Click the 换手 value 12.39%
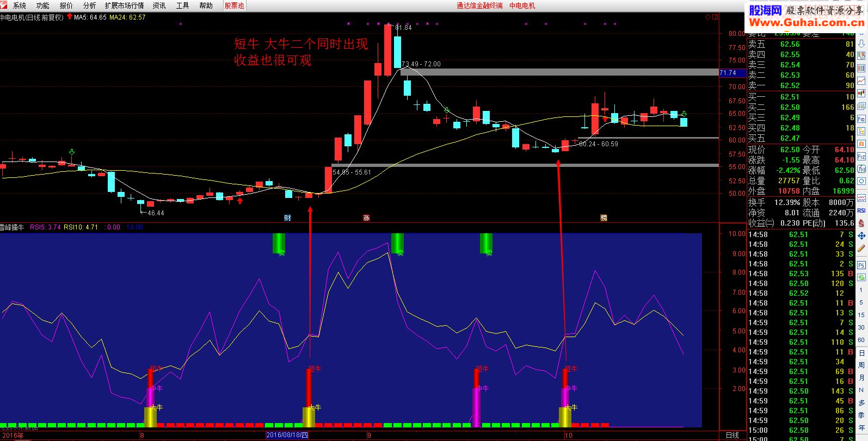This screenshot has height=441, width=868. point(787,202)
